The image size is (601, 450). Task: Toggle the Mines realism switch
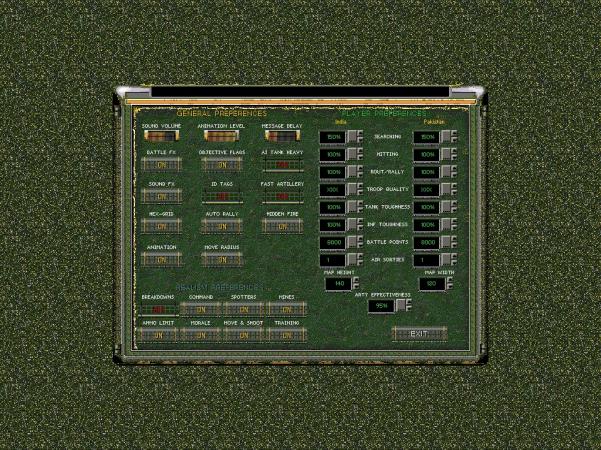tap(286, 309)
